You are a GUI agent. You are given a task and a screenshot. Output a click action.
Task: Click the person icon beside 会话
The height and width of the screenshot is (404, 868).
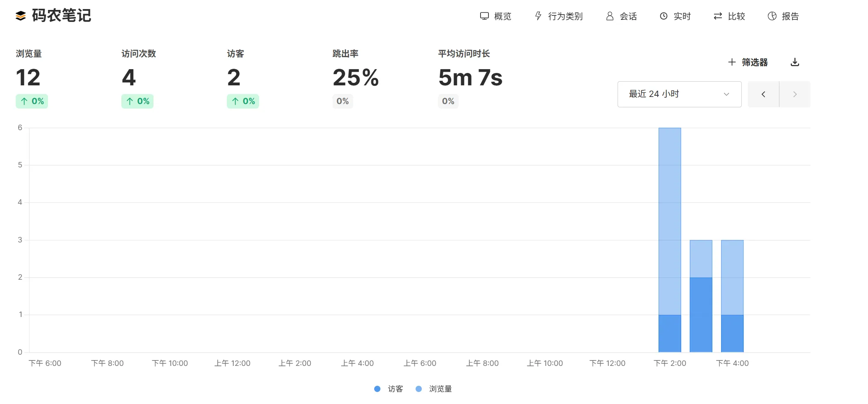pos(610,16)
